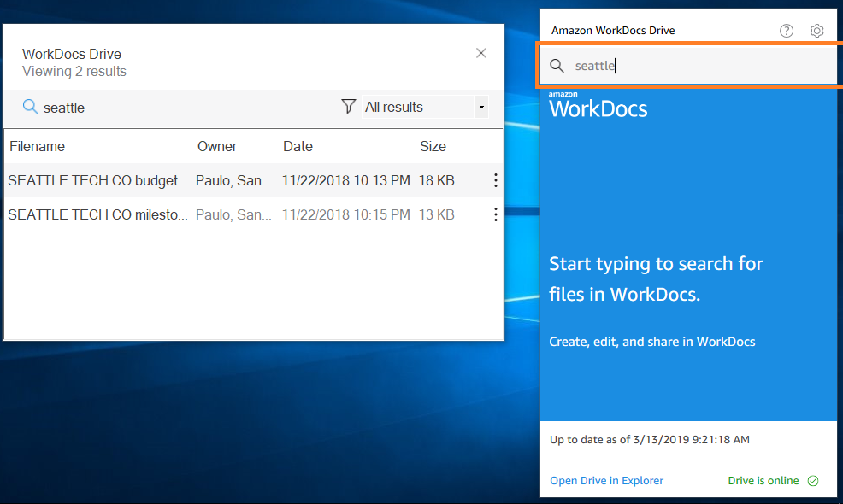Select the SEATTLE TECH CO milestone file row
Image resolution: width=843 pixels, height=504 pixels.
pos(253,214)
